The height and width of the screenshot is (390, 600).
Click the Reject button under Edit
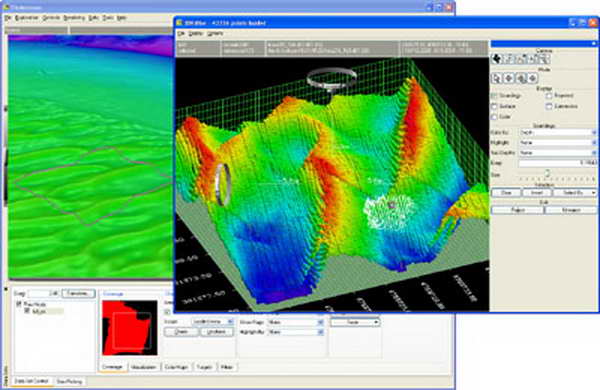point(517,210)
